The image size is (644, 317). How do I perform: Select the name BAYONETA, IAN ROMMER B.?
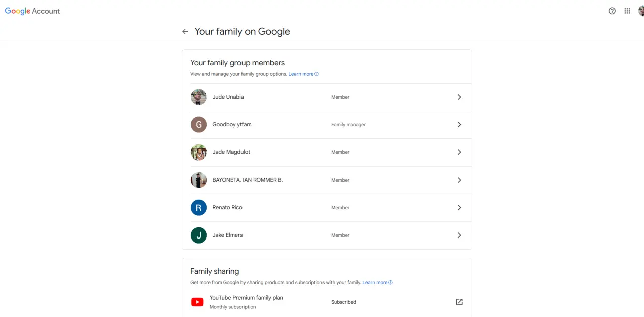(248, 180)
